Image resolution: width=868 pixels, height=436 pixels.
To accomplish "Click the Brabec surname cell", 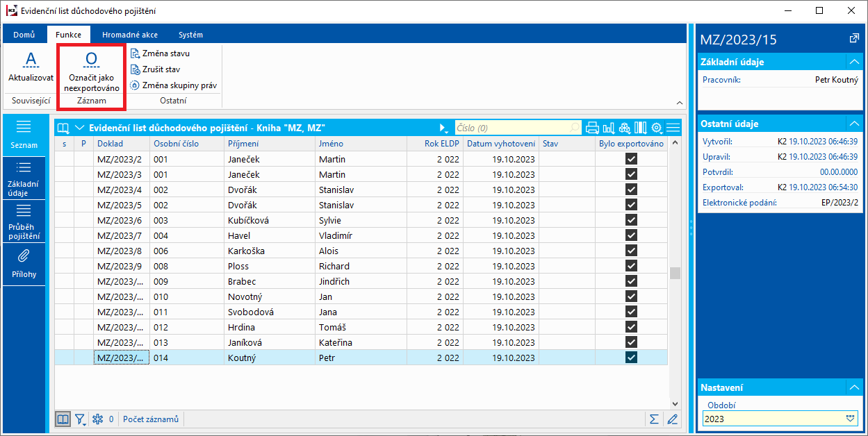I will point(269,281).
